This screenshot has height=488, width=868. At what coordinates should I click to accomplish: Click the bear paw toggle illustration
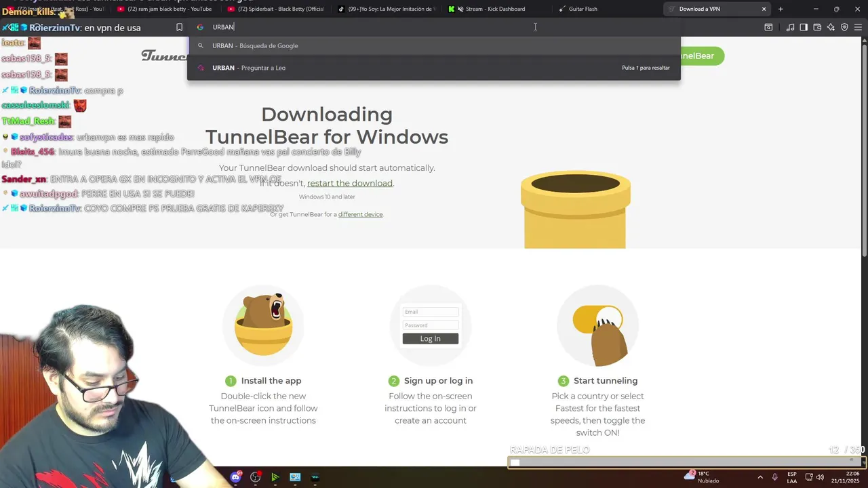(597, 325)
